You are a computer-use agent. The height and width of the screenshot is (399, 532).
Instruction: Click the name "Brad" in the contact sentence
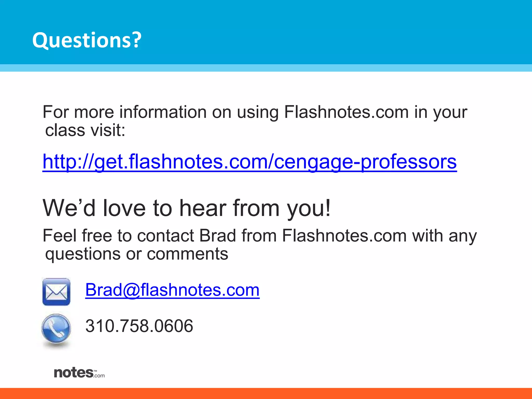218,236
